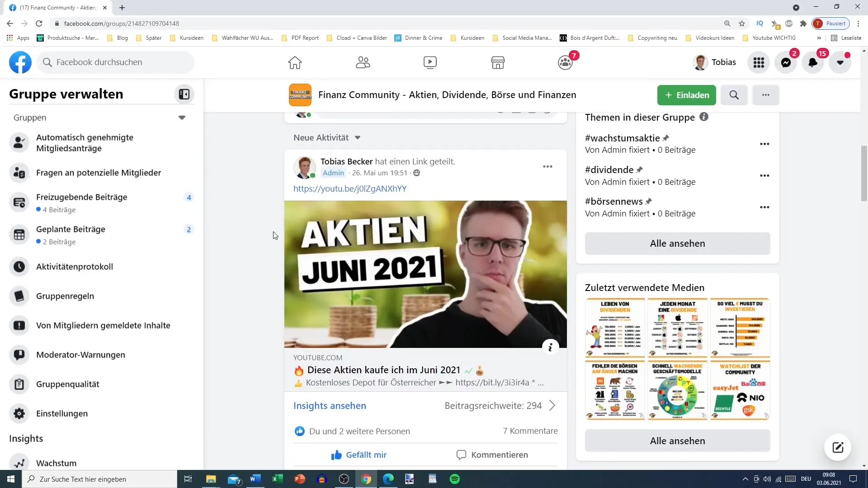Open Gruppenregeln in sidebar
The image size is (868, 488).
tap(102, 296)
